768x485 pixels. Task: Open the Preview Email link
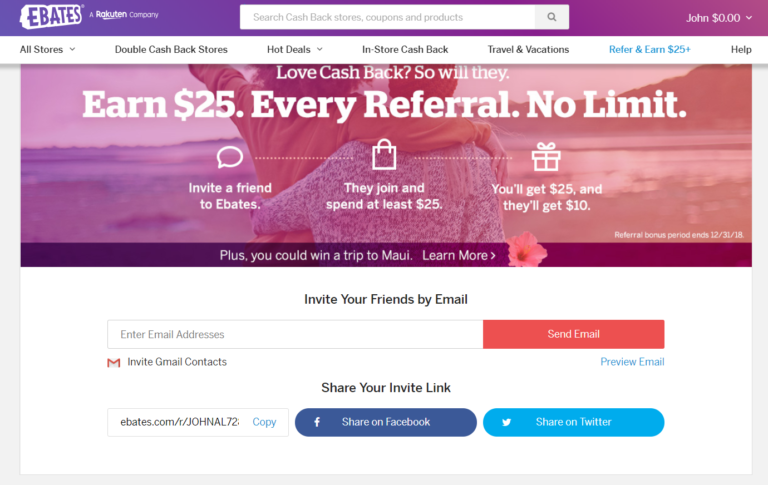pos(632,362)
